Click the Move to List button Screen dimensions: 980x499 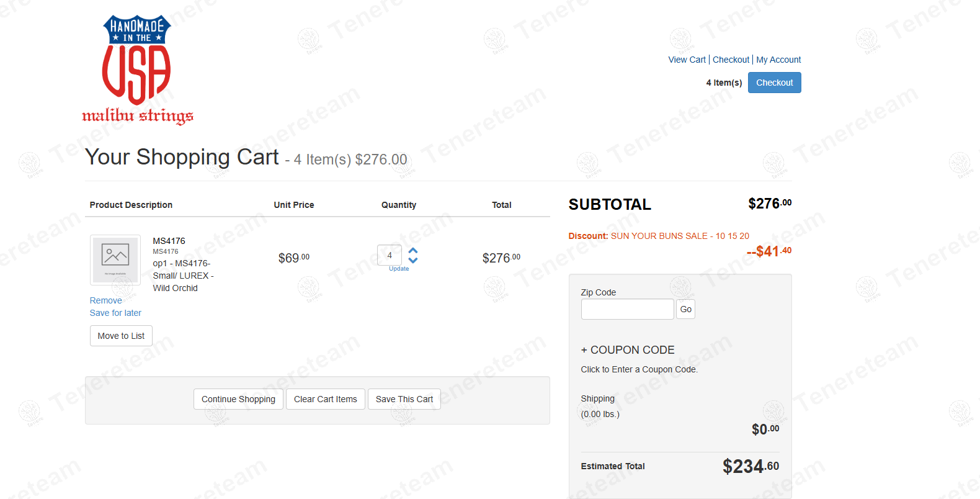[x=121, y=336]
